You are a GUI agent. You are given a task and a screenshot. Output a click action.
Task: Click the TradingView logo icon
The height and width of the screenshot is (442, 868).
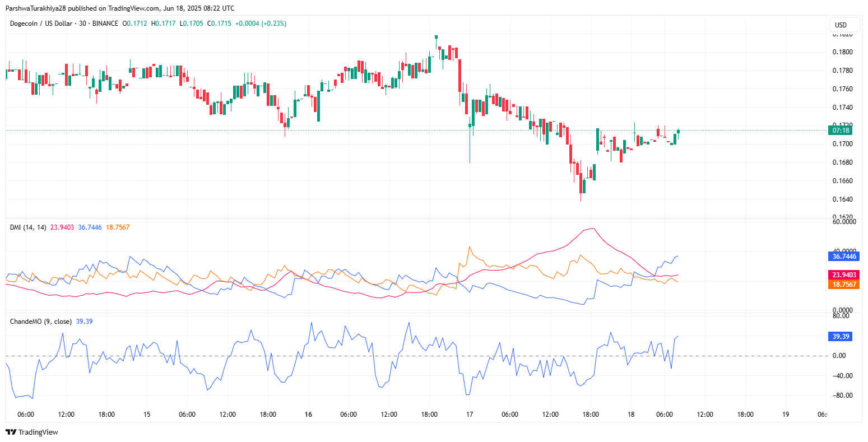coord(10,432)
